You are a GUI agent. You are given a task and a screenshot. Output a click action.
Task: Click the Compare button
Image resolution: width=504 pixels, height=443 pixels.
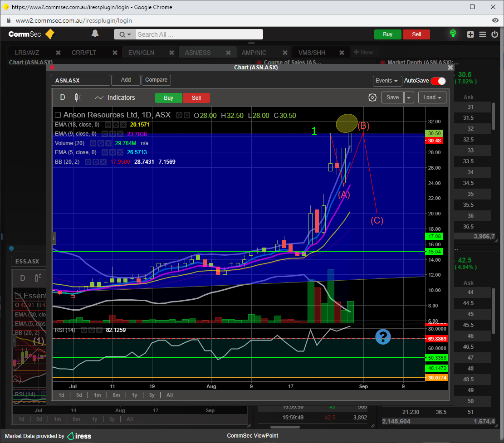[x=156, y=80]
